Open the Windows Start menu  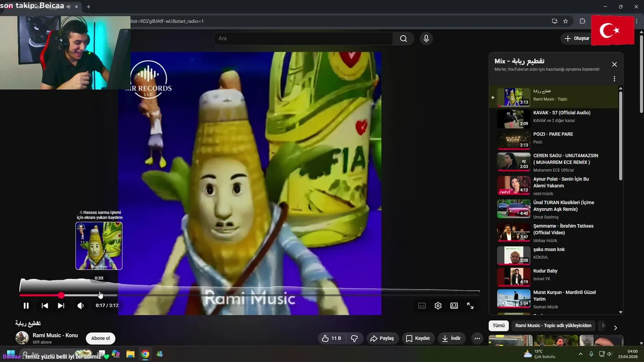click(x=11, y=354)
